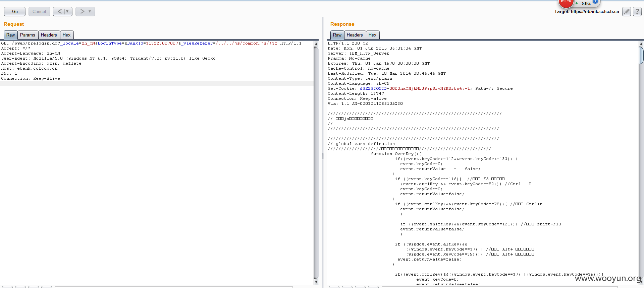Click the 'Content-Length: 12747' response line
Viewport: 644px width, 288px height.
coord(356,93)
